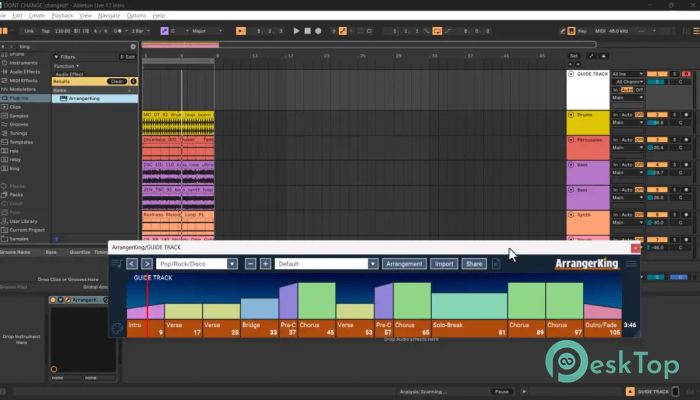Click the Drums track play icon
This screenshot has width=700, height=400.
tap(571, 115)
